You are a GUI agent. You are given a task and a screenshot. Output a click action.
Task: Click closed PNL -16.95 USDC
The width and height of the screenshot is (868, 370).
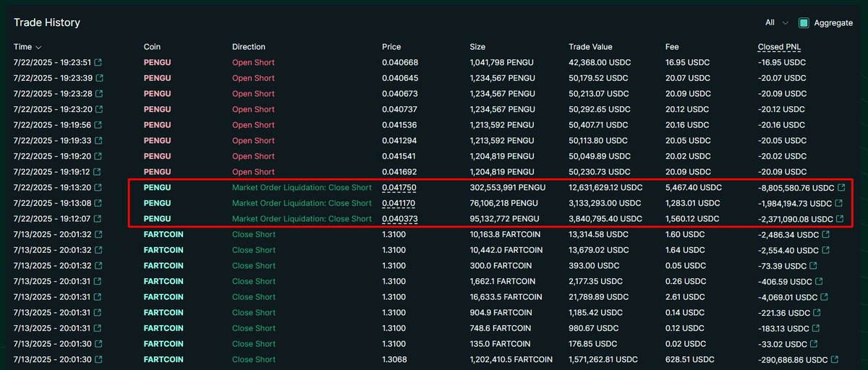tap(781, 63)
